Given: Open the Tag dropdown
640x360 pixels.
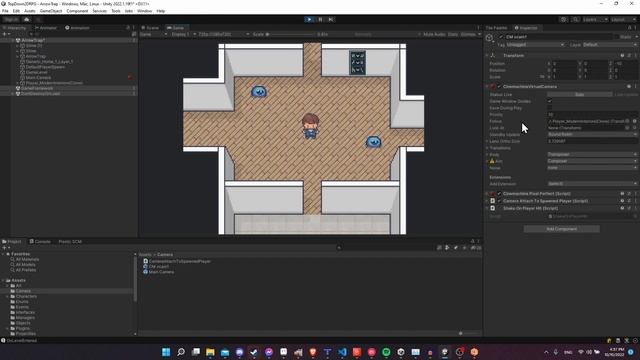Looking at the screenshot, I should coord(535,44).
